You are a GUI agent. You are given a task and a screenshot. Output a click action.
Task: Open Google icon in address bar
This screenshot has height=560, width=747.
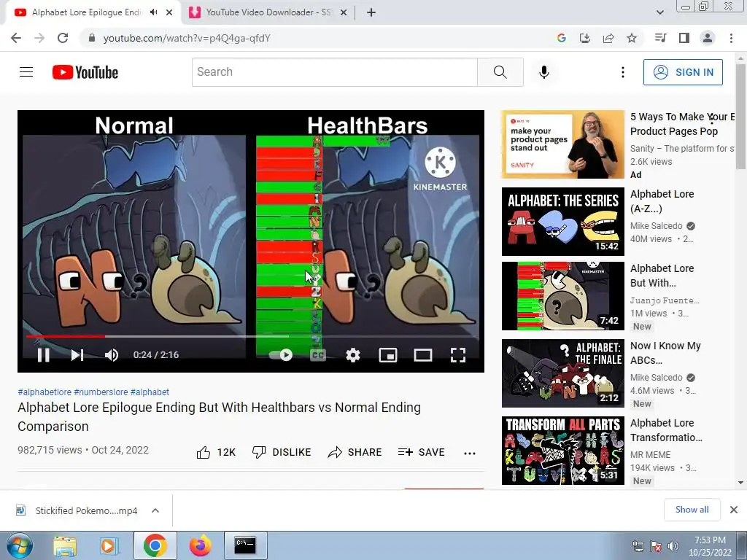pyautogui.click(x=562, y=38)
